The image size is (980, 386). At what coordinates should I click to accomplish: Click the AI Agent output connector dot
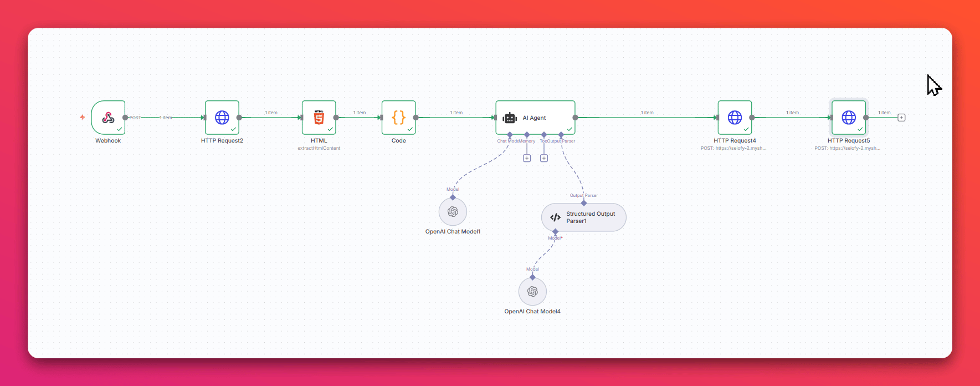tap(575, 118)
